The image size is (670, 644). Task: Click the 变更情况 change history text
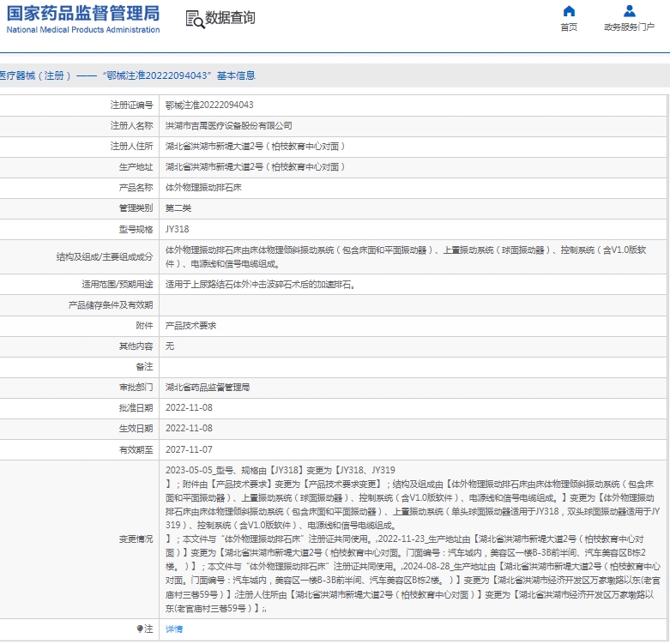[x=413, y=539]
